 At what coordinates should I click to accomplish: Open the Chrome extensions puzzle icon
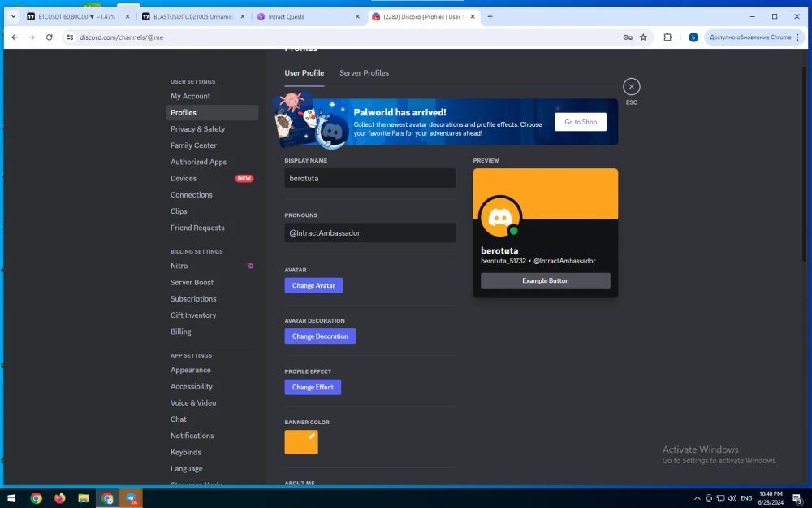click(x=667, y=37)
